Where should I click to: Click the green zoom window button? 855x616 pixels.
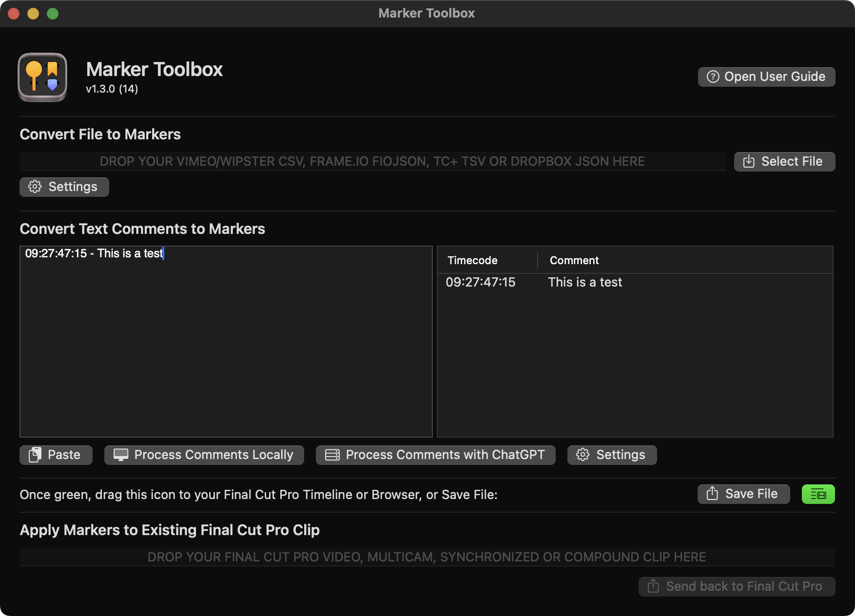click(53, 14)
